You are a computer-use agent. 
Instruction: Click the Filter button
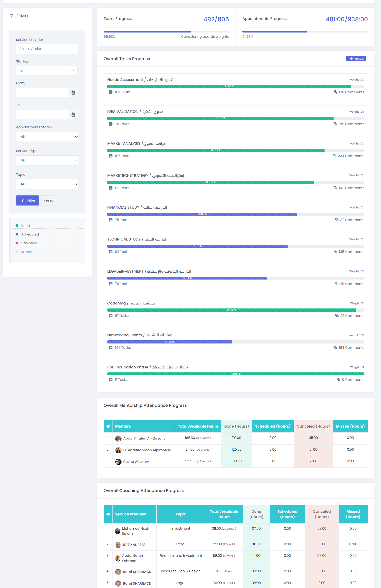point(27,200)
